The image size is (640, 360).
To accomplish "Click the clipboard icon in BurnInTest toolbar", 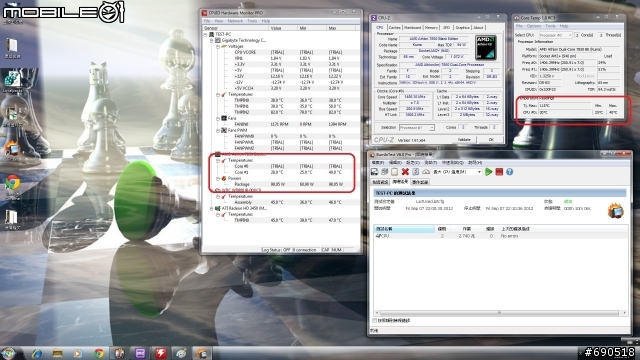I will 394,172.
